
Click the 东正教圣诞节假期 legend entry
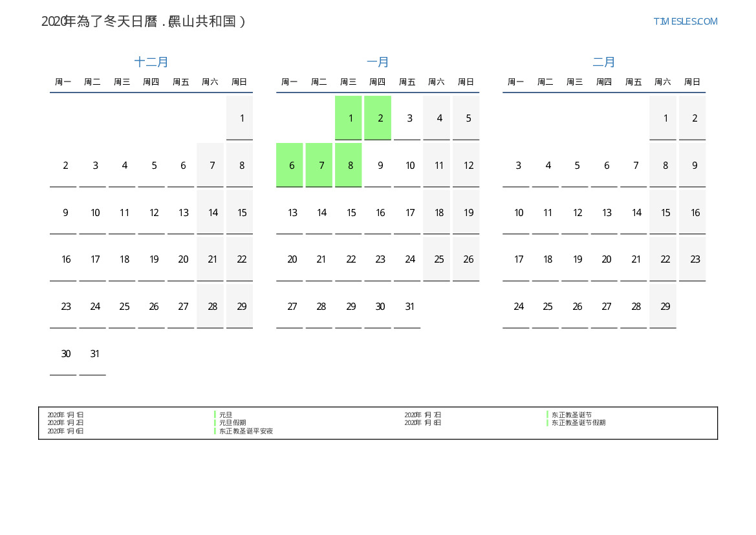click(x=578, y=423)
